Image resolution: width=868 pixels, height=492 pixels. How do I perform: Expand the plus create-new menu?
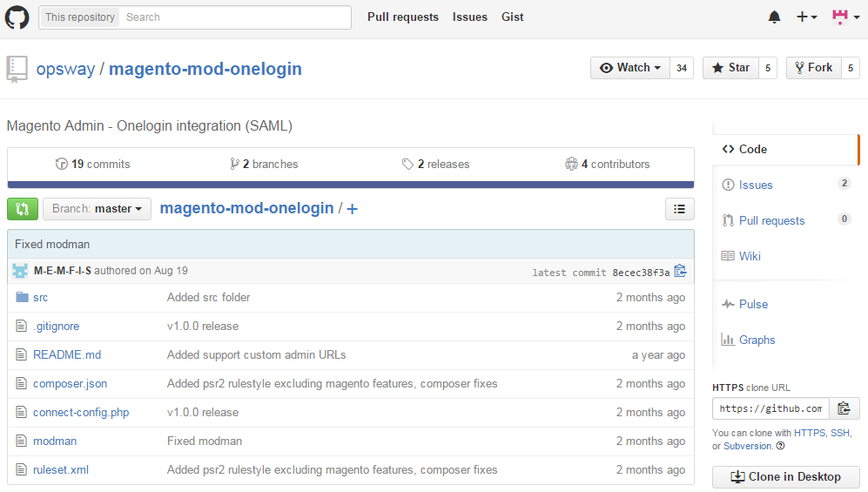coord(806,17)
